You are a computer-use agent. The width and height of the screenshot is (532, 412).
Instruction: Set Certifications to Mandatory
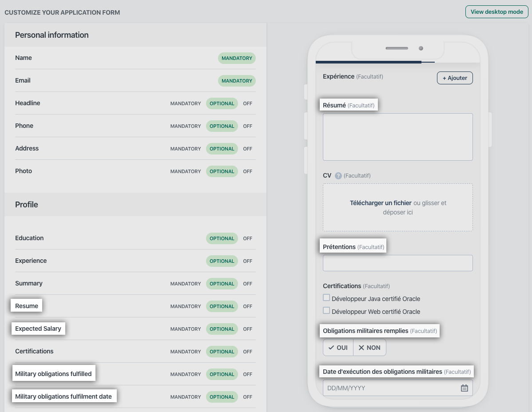[x=186, y=352]
